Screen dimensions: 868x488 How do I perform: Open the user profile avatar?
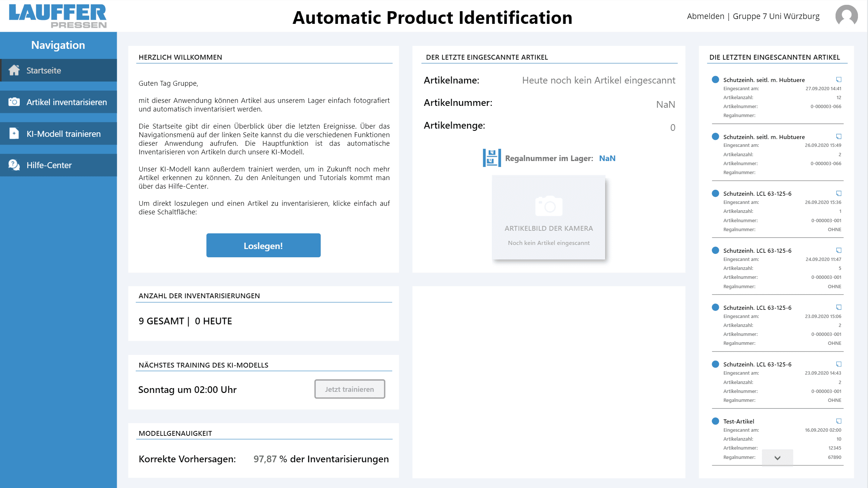tap(846, 16)
